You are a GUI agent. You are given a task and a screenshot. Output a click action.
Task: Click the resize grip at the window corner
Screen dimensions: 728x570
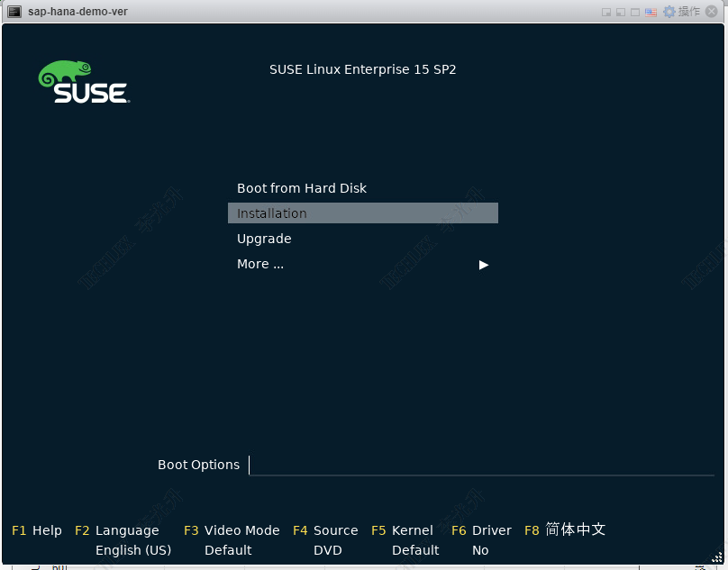pyautogui.click(x=718, y=558)
